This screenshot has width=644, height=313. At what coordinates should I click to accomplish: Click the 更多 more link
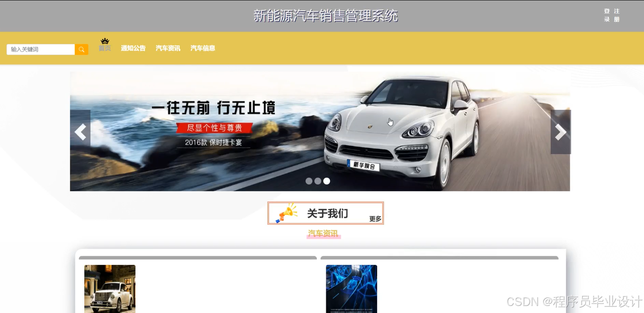click(x=375, y=219)
